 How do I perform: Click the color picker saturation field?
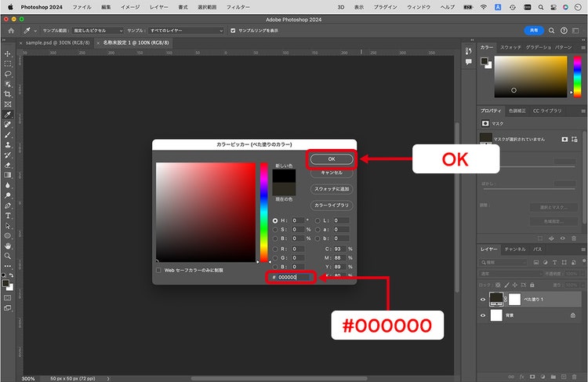[x=205, y=213]
